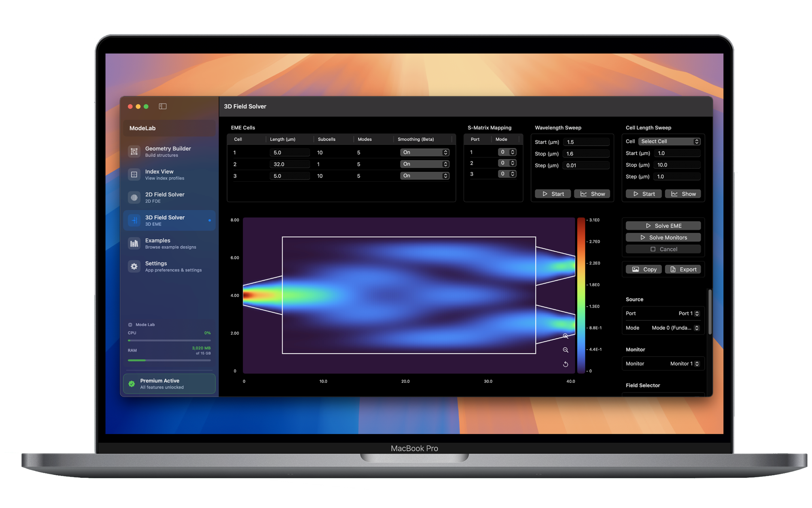Click the Export button
Viewport: 812px width, 508px height.
pos(683,269)
